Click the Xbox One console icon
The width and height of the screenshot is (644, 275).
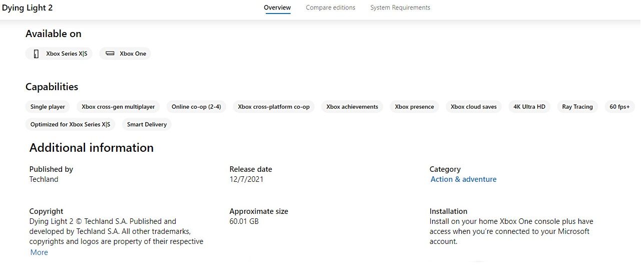(110, 54)
